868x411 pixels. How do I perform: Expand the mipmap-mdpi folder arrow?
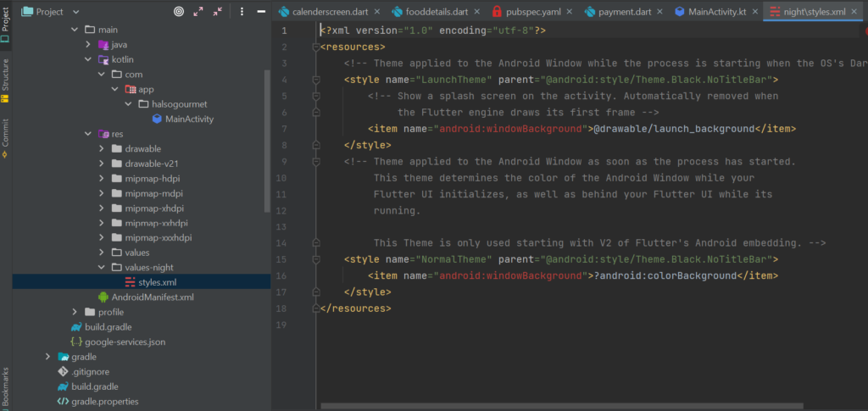tap(102, 193)
